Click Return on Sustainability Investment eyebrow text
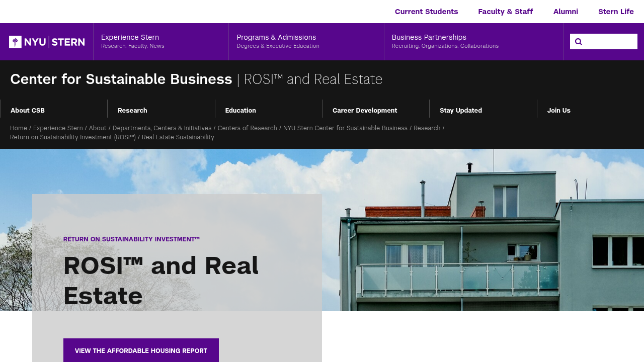Image resolution: width=644 pixels, height=362 pixels. [x=131, y=239]
